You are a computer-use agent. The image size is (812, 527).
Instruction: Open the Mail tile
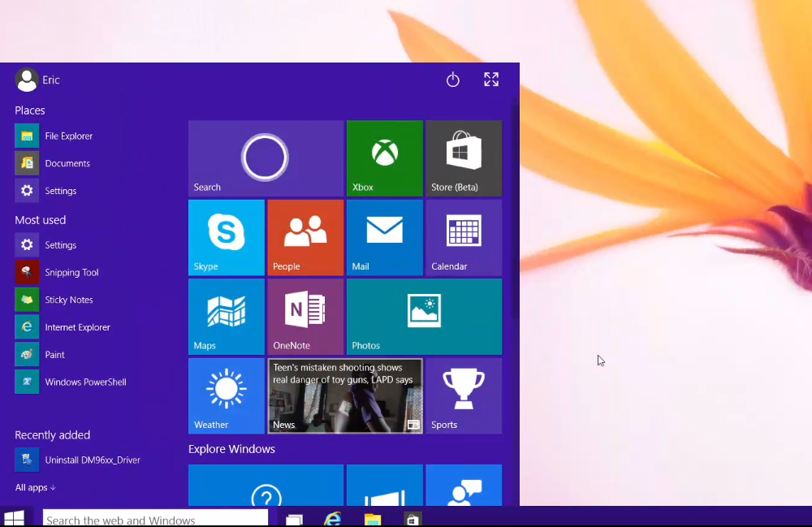click(385, 238)
